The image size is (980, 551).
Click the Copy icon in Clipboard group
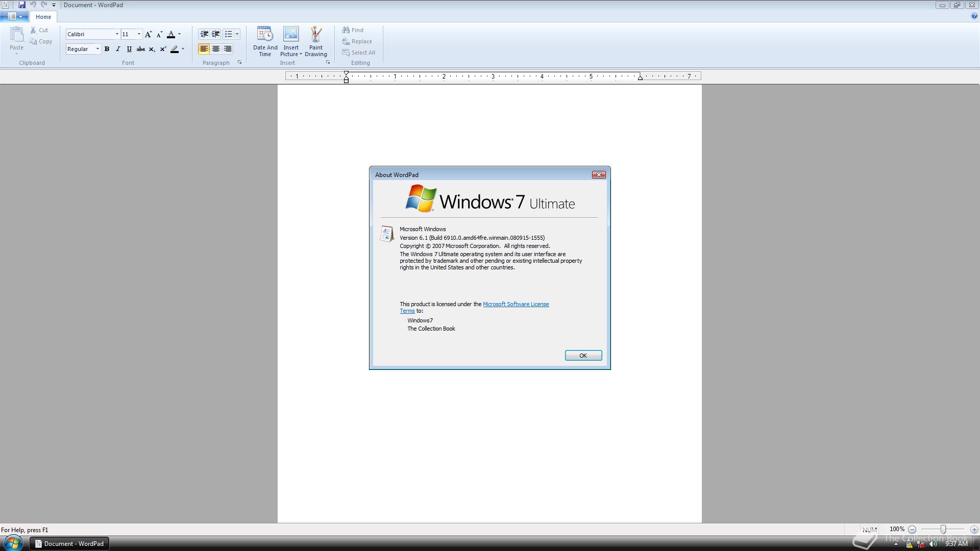click(x=33, y=41)
